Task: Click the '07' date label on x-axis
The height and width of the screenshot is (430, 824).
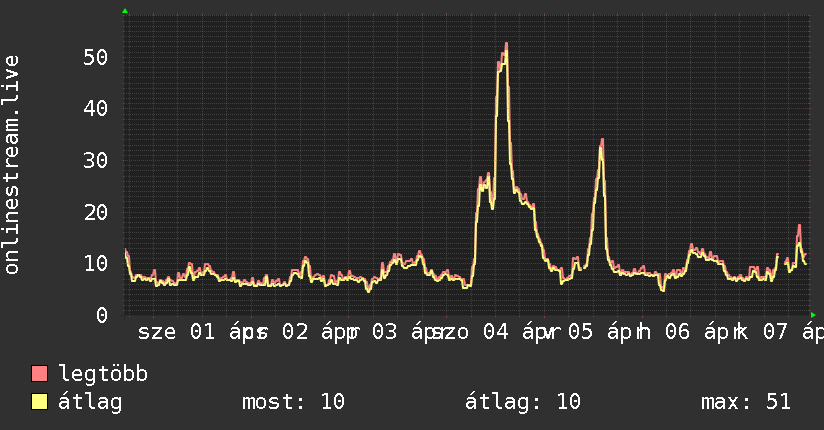Action: tap(776, 332)
